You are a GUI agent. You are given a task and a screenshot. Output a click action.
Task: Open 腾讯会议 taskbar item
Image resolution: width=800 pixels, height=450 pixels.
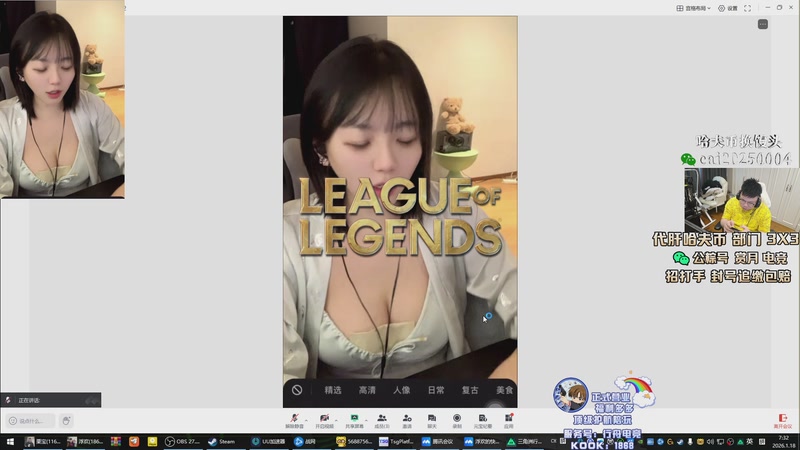[438, 442]
